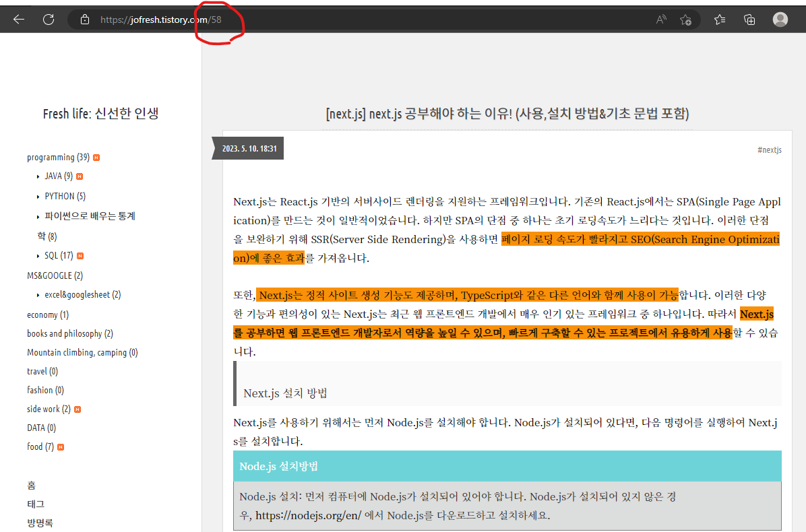Open the DATA (0) category
Viewport: 806px width, 532px height.
[x=41, y=428]
